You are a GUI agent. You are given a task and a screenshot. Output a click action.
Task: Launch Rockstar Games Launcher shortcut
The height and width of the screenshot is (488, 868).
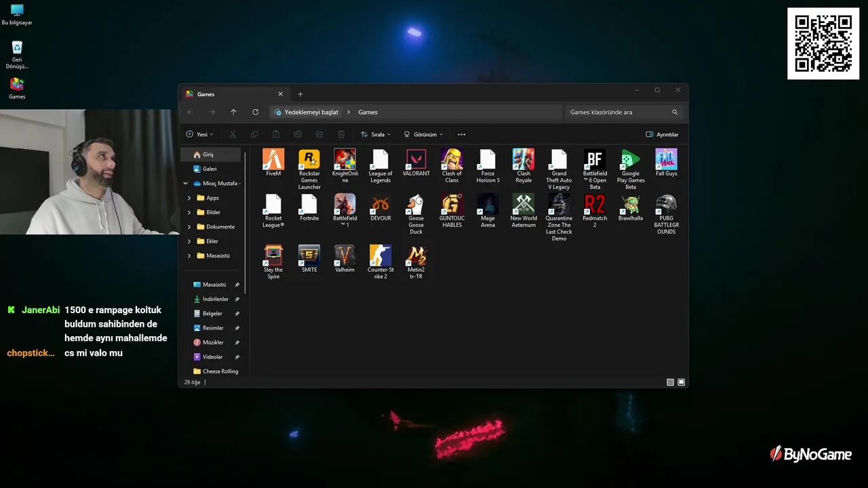[309, 169]
